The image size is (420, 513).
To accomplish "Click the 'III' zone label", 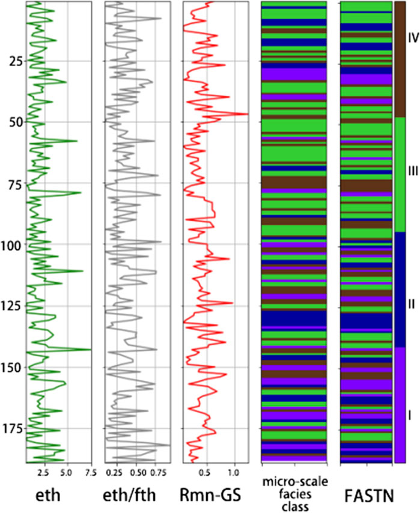I will (413, 171).
